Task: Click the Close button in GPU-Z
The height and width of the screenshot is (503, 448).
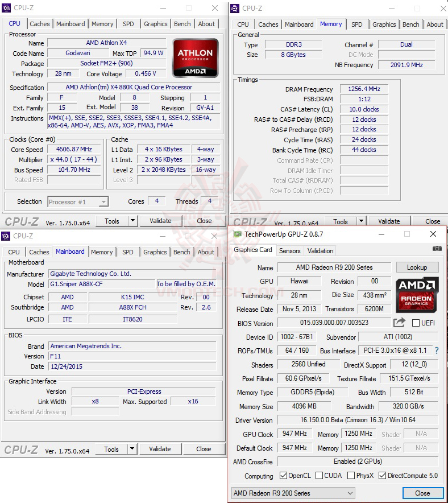Action: pyautogui.click(x=422, y=493)
